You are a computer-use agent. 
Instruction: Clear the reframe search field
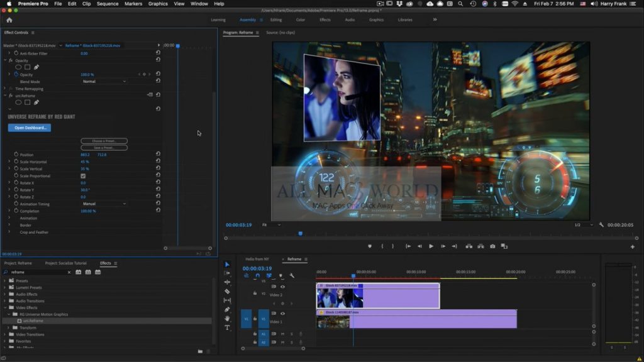click(69, 272)
